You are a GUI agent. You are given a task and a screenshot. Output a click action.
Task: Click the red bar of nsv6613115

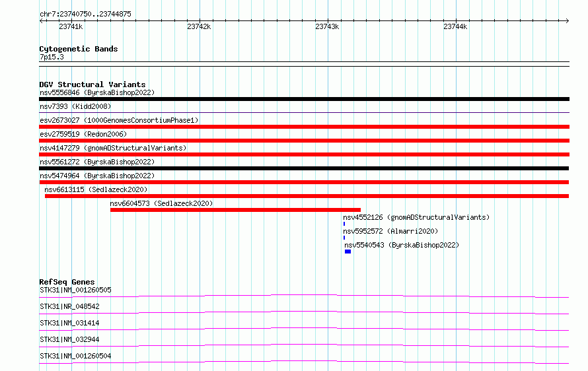point(307,196)
